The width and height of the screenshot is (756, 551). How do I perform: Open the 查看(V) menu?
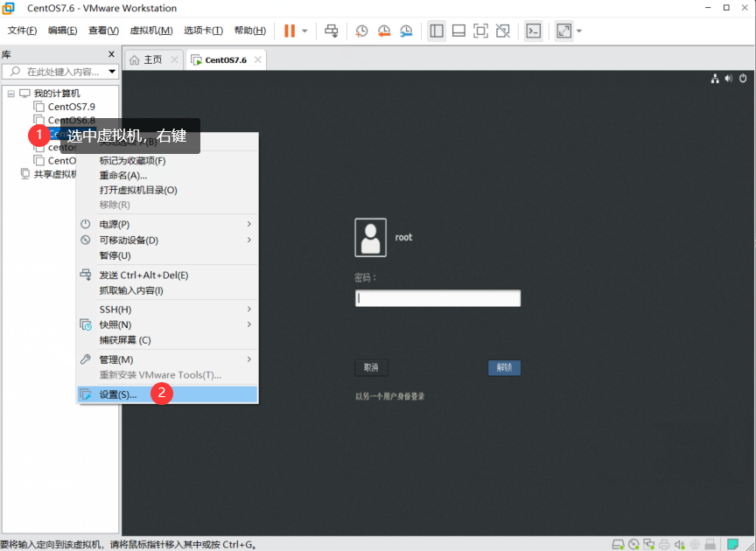coord(103,31)
